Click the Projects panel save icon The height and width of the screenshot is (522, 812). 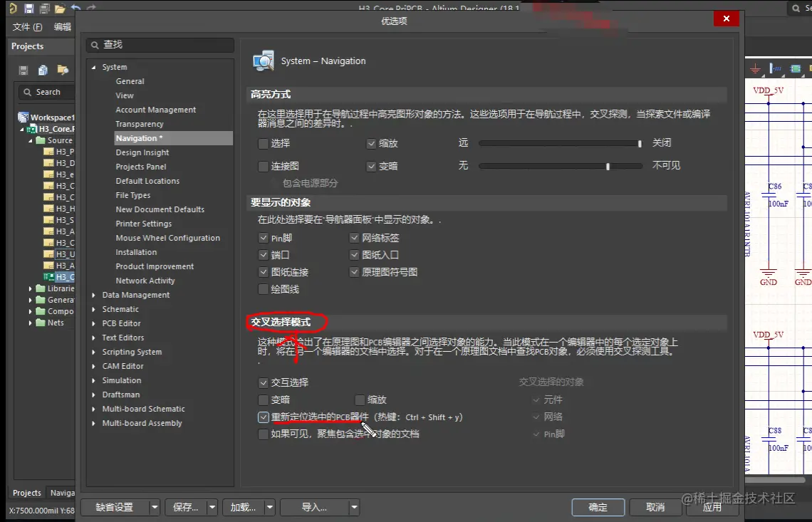[24, 69]
